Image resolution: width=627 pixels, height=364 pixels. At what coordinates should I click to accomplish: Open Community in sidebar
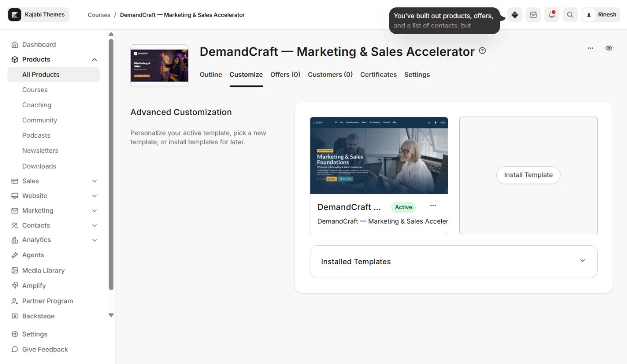[40, 120]
